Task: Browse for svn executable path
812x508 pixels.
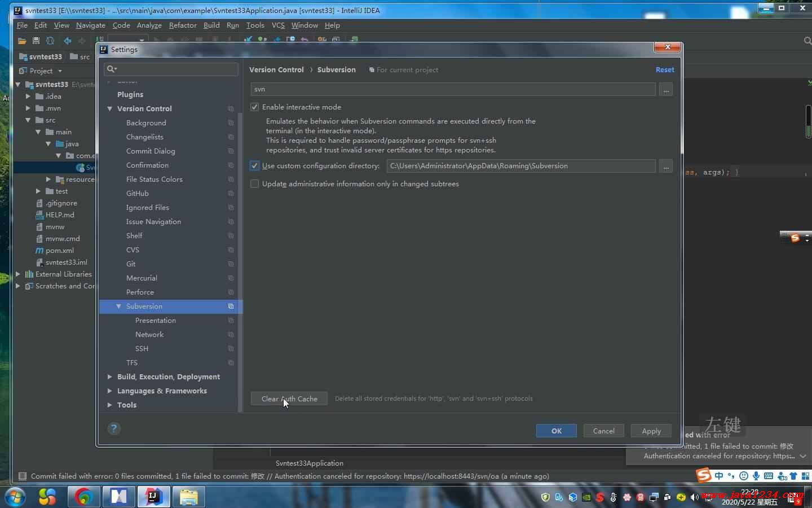Action: pos(666,90)
